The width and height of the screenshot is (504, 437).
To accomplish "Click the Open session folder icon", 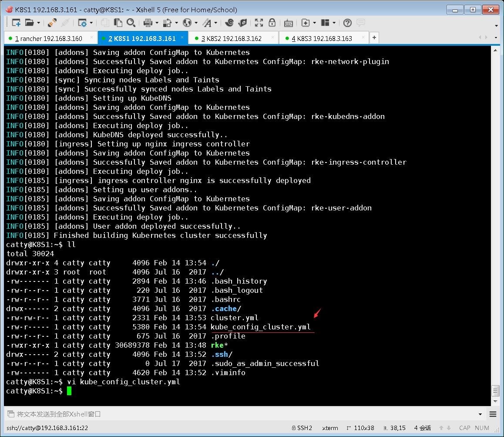I will (29, 23).
